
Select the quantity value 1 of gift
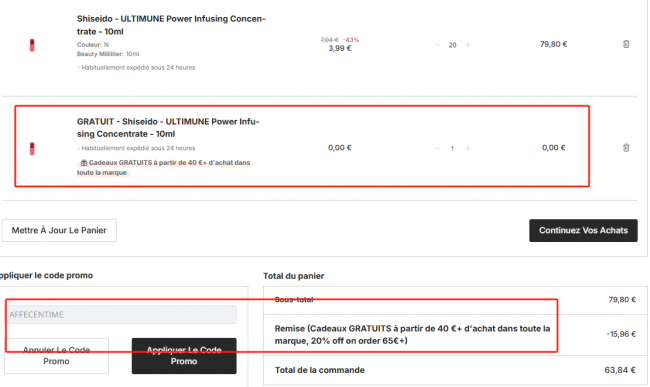(452, 148)
